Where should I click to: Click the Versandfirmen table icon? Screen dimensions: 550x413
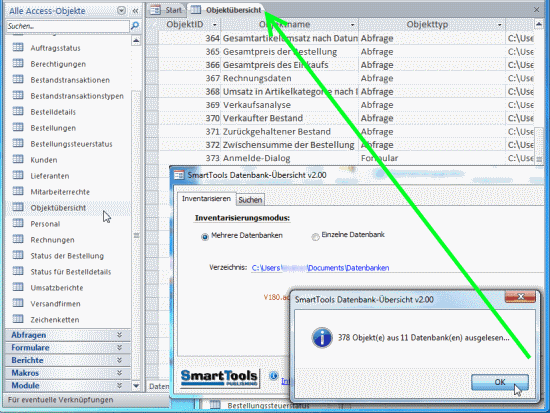tap(18, 303)
